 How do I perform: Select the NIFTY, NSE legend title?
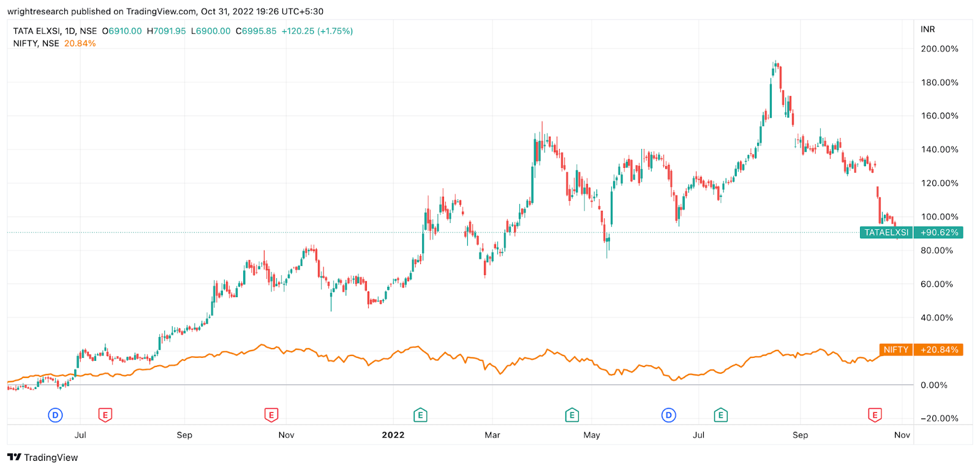click(36, 44)
